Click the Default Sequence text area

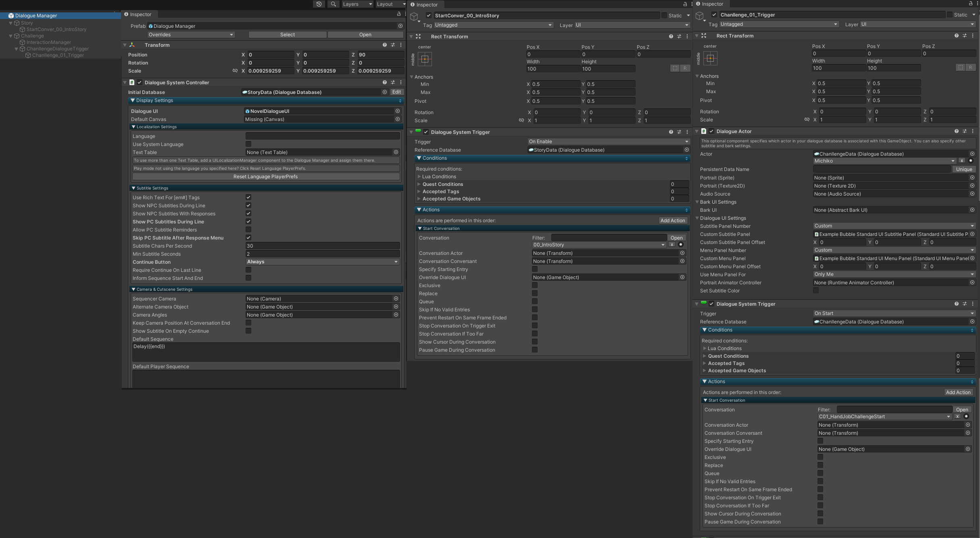pos(266,352)
